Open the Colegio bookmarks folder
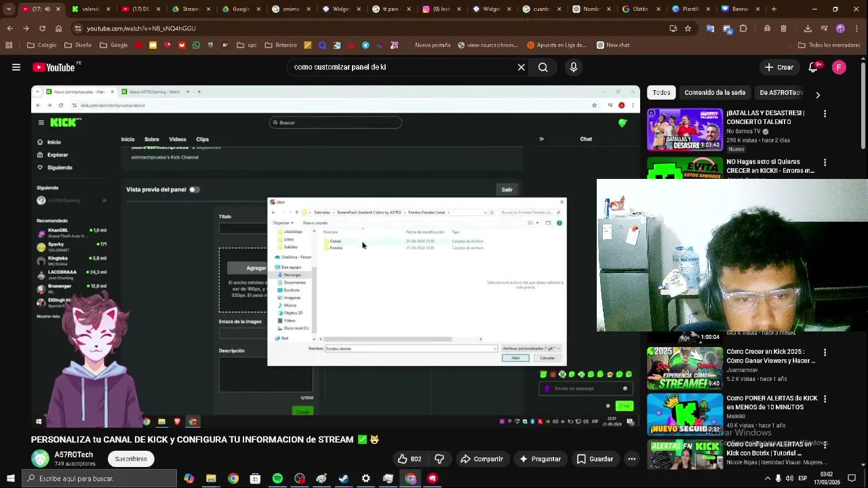 (41, 45)
